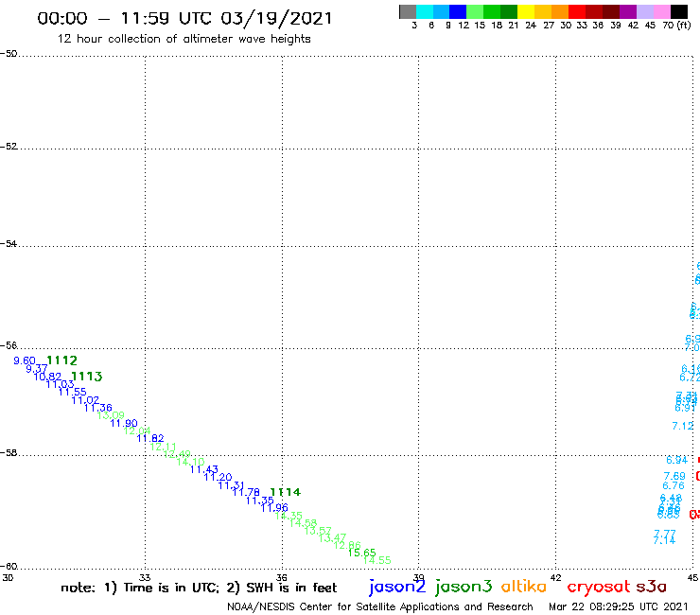Image resolution: width=700 pixels, height=615 pixels.
Task: Click the '70 (ft)' legend unit label
Action: point(676,25)
